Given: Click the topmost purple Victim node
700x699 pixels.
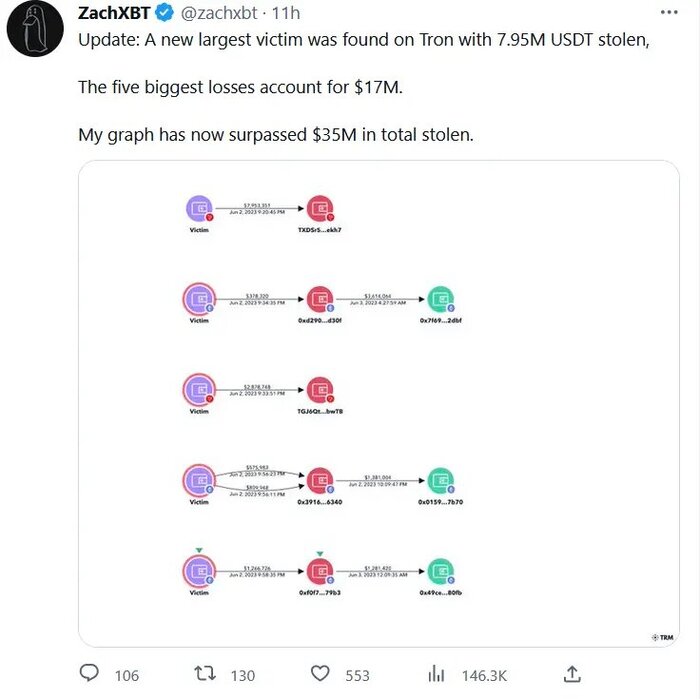Looking at the screenshot, I should pyautogui.click(x=199, y=210).
